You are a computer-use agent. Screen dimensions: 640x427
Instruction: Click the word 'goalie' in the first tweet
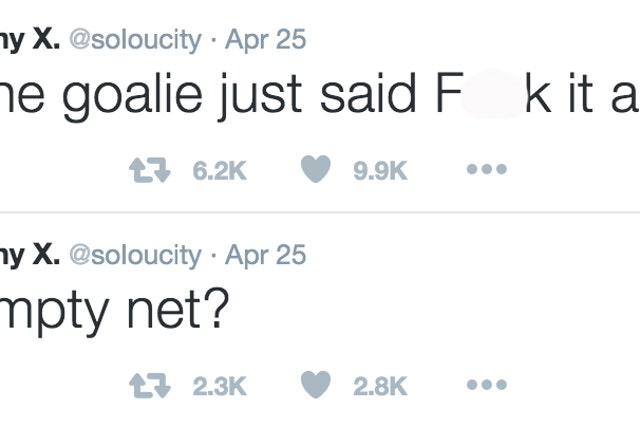tap(132, 96)
